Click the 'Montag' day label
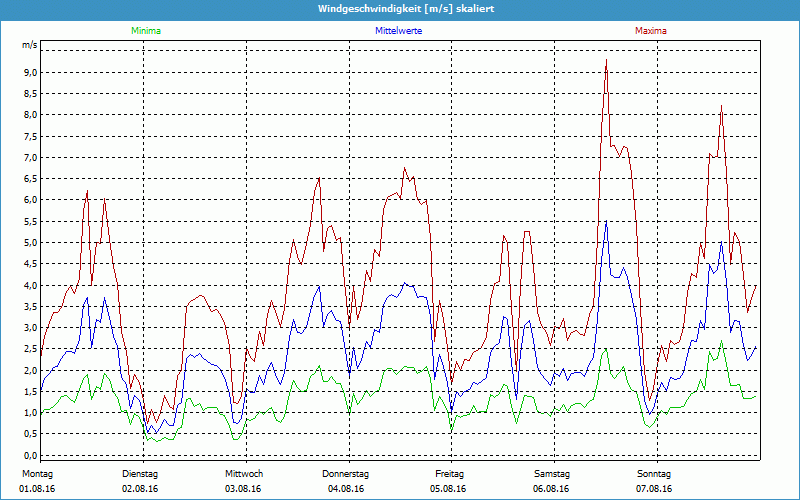800x500 pixels. [37, 474]
